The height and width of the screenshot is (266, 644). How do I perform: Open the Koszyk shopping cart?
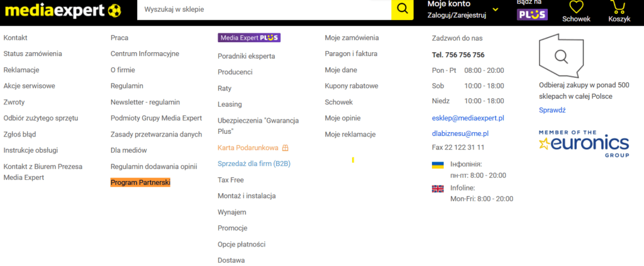point(619,8)
